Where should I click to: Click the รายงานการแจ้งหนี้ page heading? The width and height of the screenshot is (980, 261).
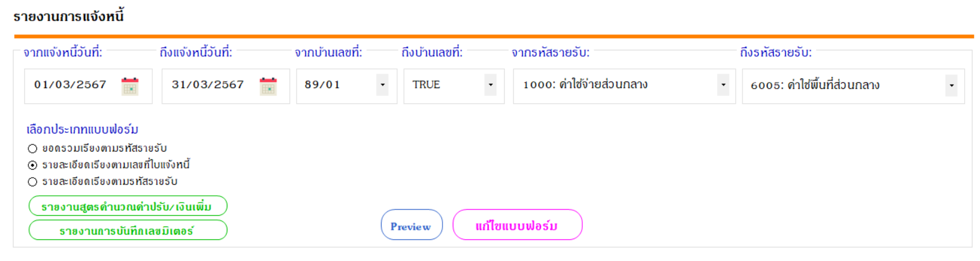click(x=68, y=16)
